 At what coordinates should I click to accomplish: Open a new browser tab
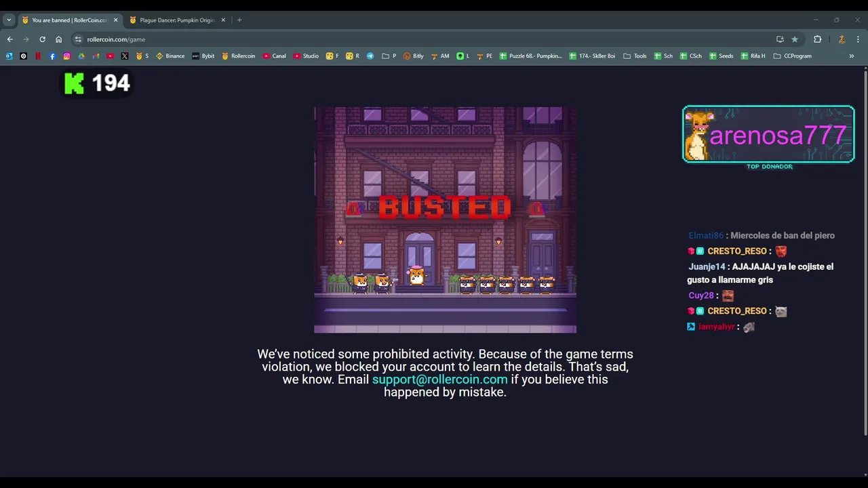click(x=239, y=20)
